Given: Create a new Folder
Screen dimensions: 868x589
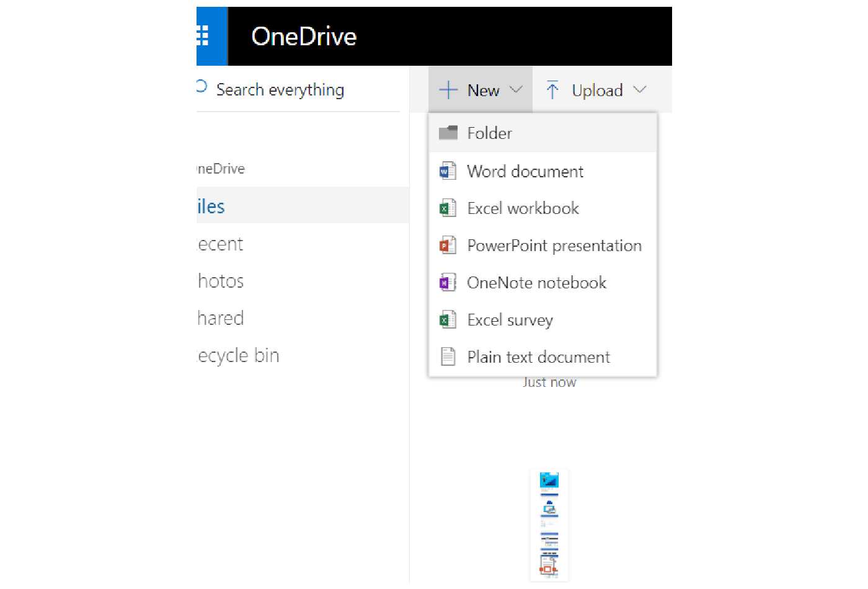Looking at the screenshot, I should click(x=542, y=133).
